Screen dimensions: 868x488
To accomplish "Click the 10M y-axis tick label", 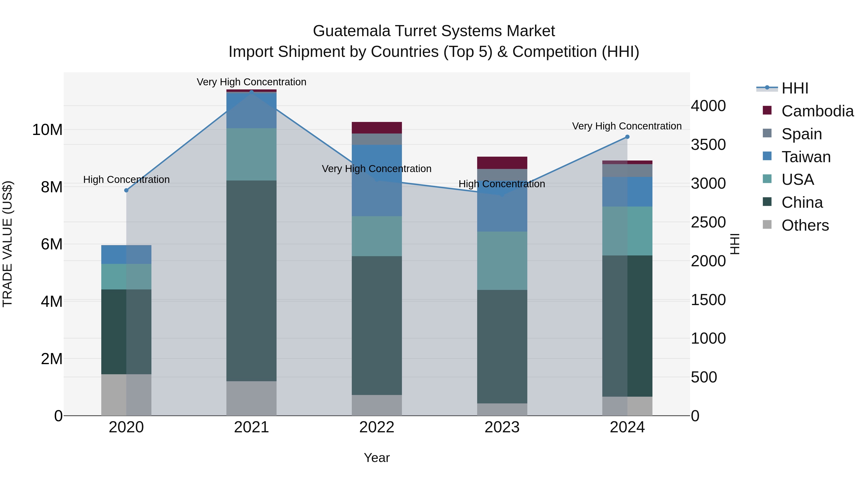I will point(47,130).
